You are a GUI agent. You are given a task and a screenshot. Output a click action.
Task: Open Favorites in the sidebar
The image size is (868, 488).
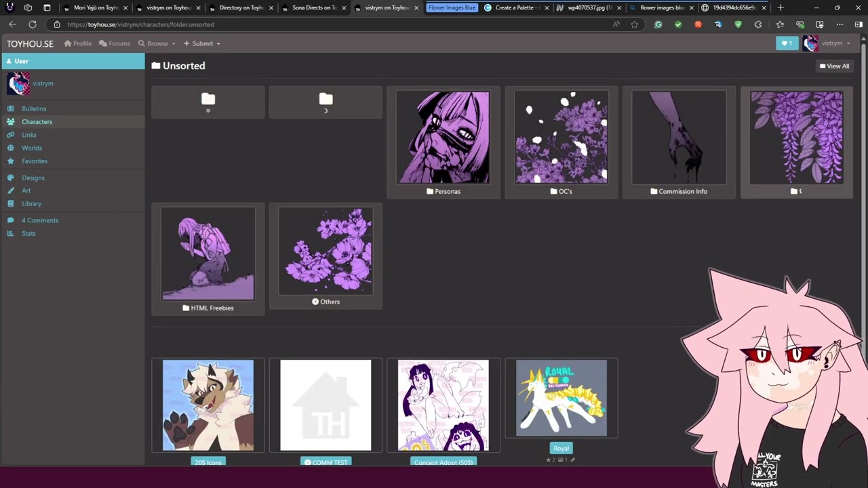pos(35,161)
